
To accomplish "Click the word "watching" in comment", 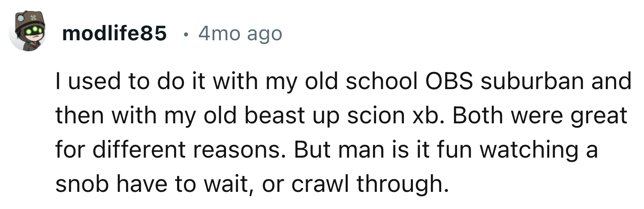I will pyautogui.click(x=519, y=150).
